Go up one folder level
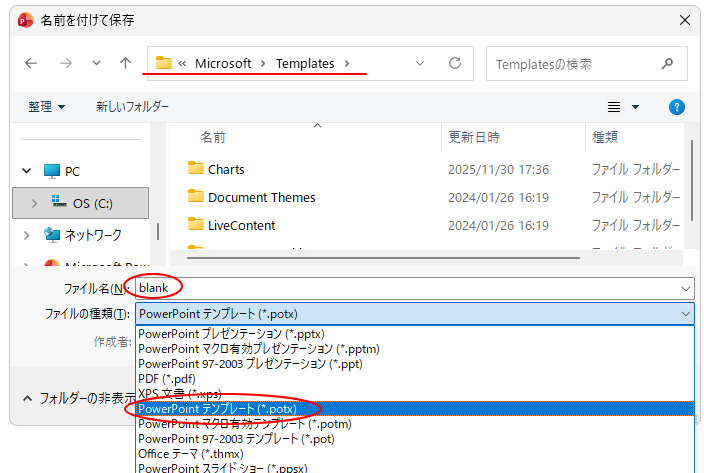Viewport: 704px width, 473px height. coord(125,63)
